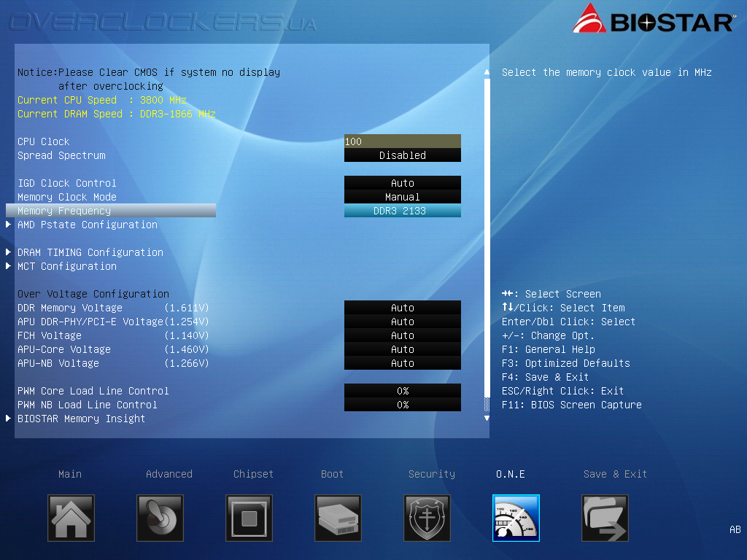Select the MCT Configuration entry
Image resolution: width=747 pixels, height=560 pixels.
[66, 266]
